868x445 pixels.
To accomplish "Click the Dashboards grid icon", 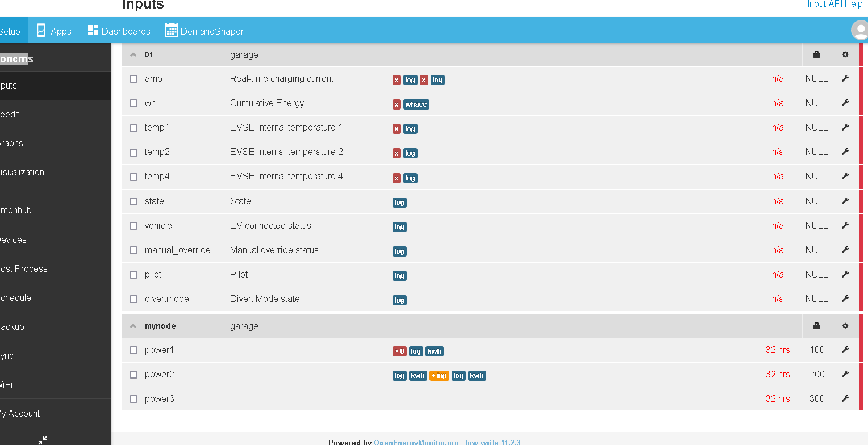I will (x=93, y=30).
